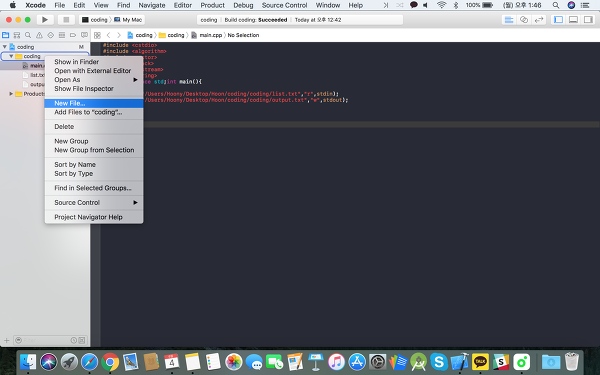The image size is (600, 375).
Task: Open Notification Center
Action: (585, 5)
